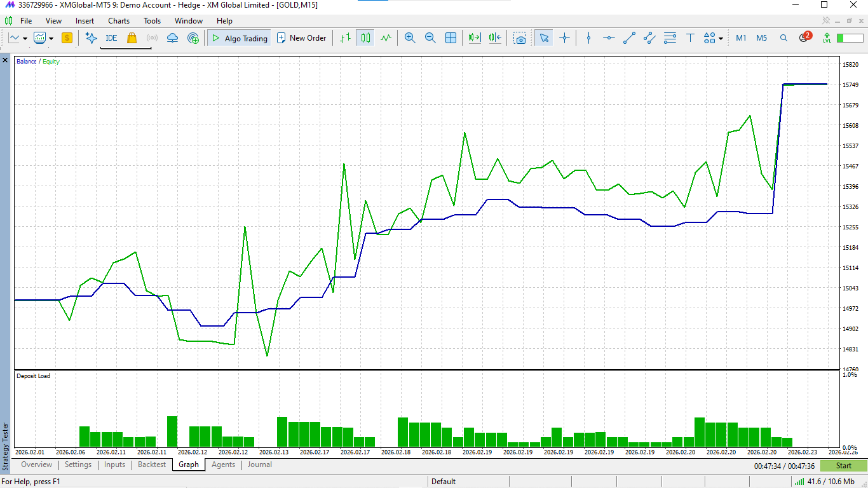Draw a vertical line
This screenshot has height=488, width=868.
click(588, 38)
